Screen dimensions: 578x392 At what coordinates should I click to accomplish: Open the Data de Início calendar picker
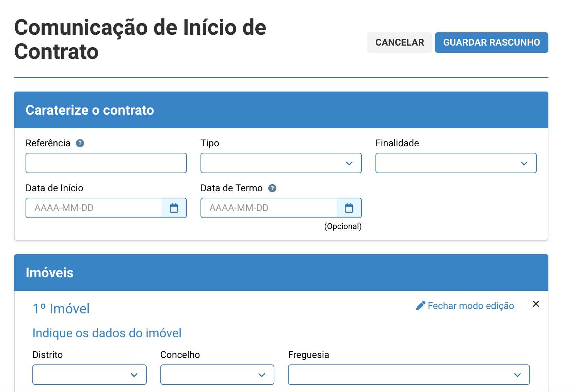click(x=174, y=208)
